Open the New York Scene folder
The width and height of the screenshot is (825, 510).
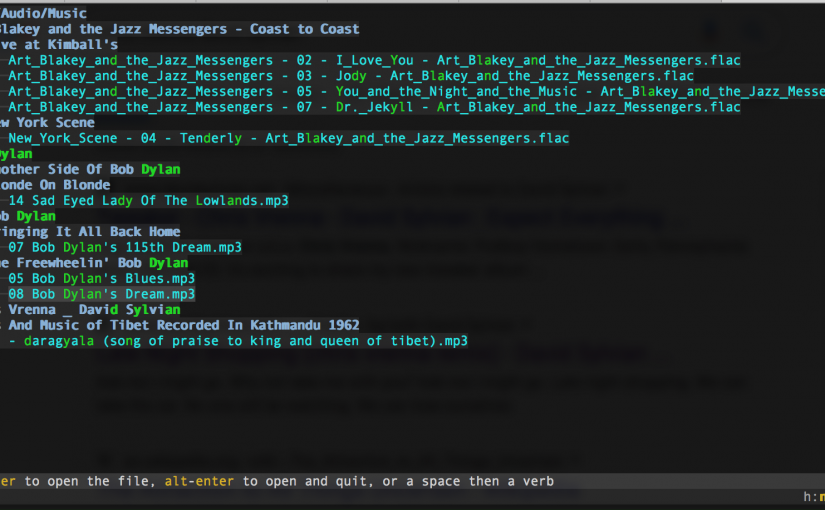click(x=48, y=123)
